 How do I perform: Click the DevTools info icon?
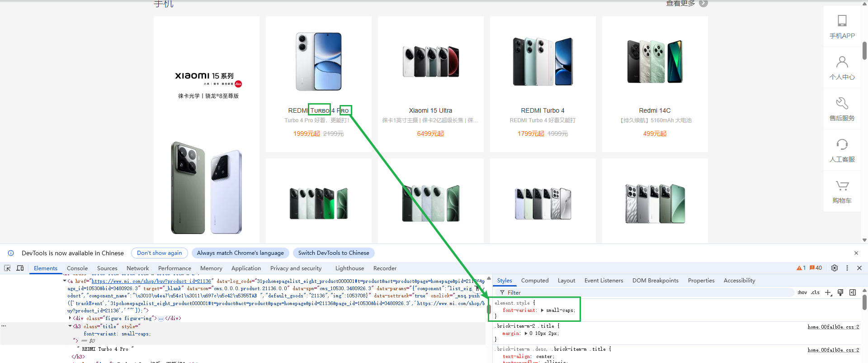point(11,253)
